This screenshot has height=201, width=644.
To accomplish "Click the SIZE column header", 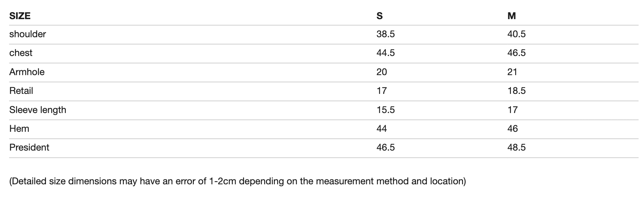I will [20, 16].
